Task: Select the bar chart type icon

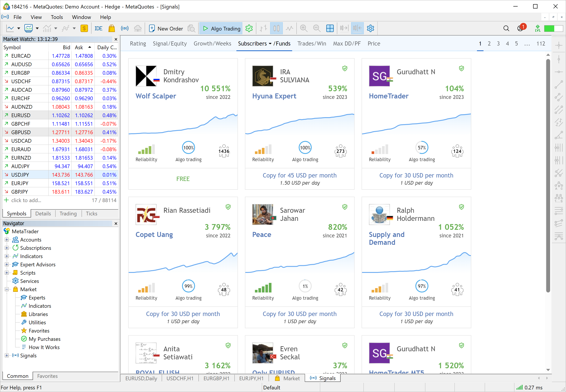Action: 263,29
